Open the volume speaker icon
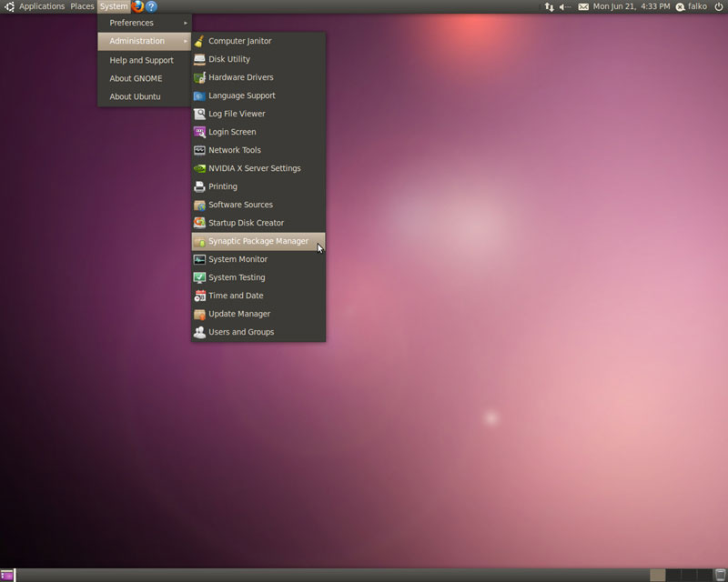The height and width of the screenshot is (582, 728). click(564, 6)
